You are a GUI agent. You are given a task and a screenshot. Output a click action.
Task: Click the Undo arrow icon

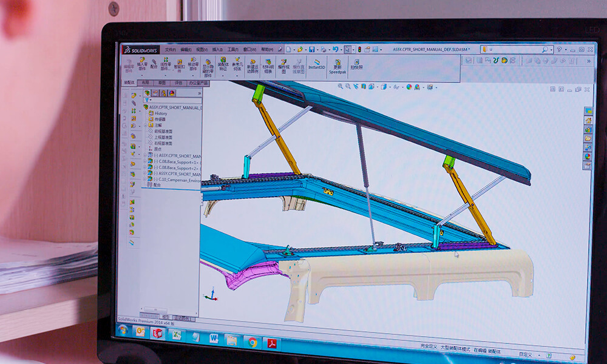point(335,49)
